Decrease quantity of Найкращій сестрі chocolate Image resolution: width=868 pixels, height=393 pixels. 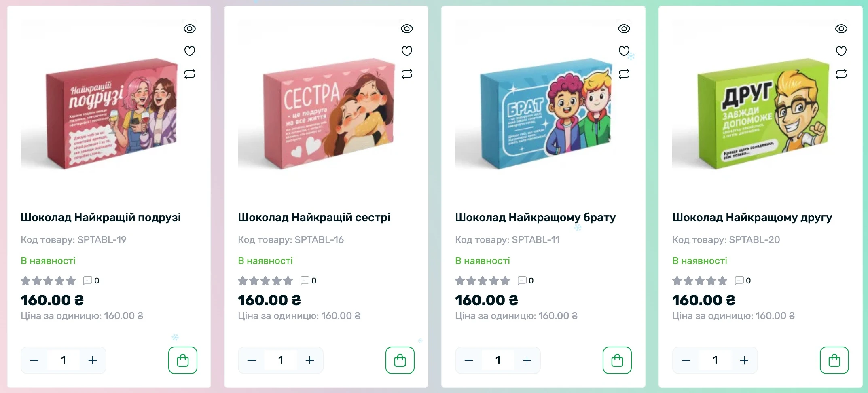pyautogui.click(x=252, y=360)
